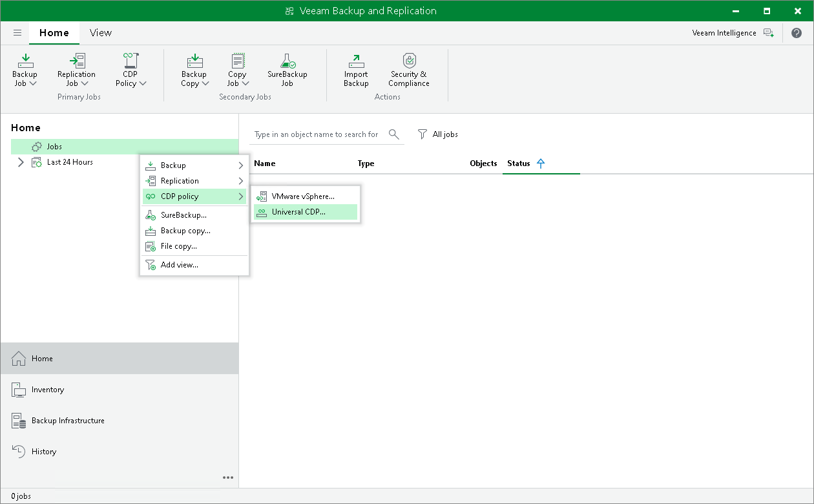Open the Inventory navigation pane
This screenshot has width=814, height=504.
[x=48, y=390]
